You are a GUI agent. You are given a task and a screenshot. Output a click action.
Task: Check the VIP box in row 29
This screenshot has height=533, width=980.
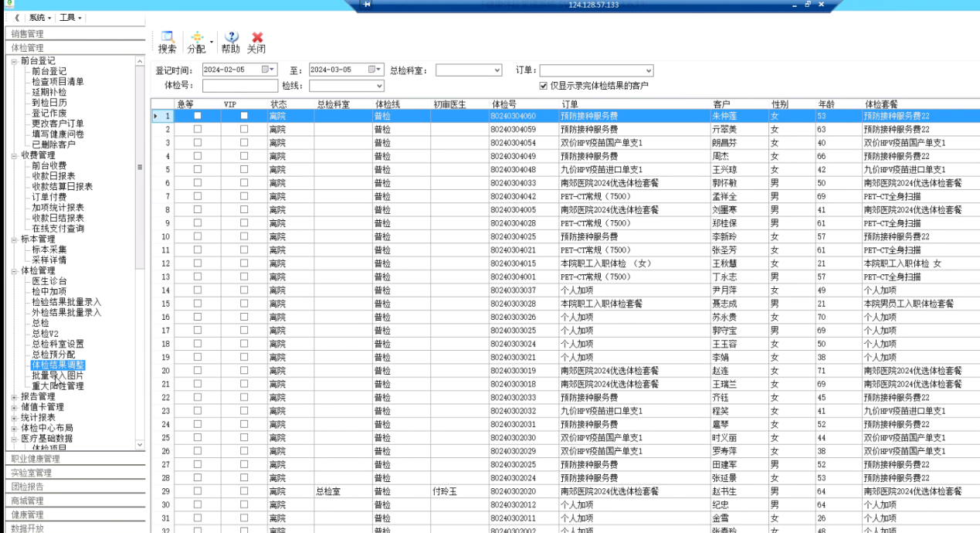(x=244, y=491)
